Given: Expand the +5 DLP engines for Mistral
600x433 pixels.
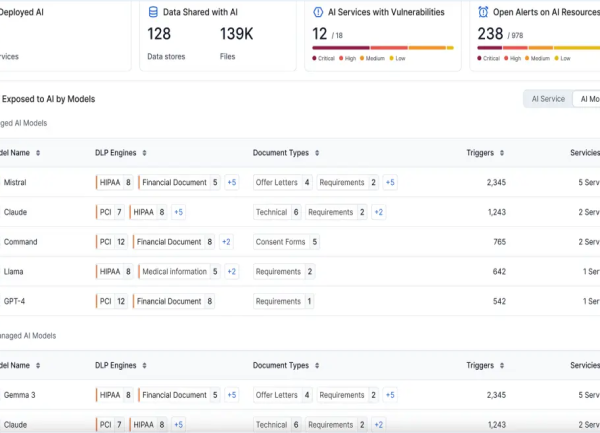Looking at the screenshot, I should [x=232, y=182].
